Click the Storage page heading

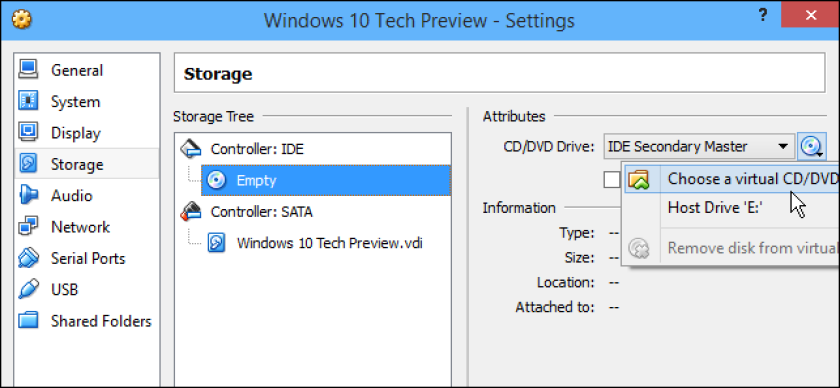218,74
